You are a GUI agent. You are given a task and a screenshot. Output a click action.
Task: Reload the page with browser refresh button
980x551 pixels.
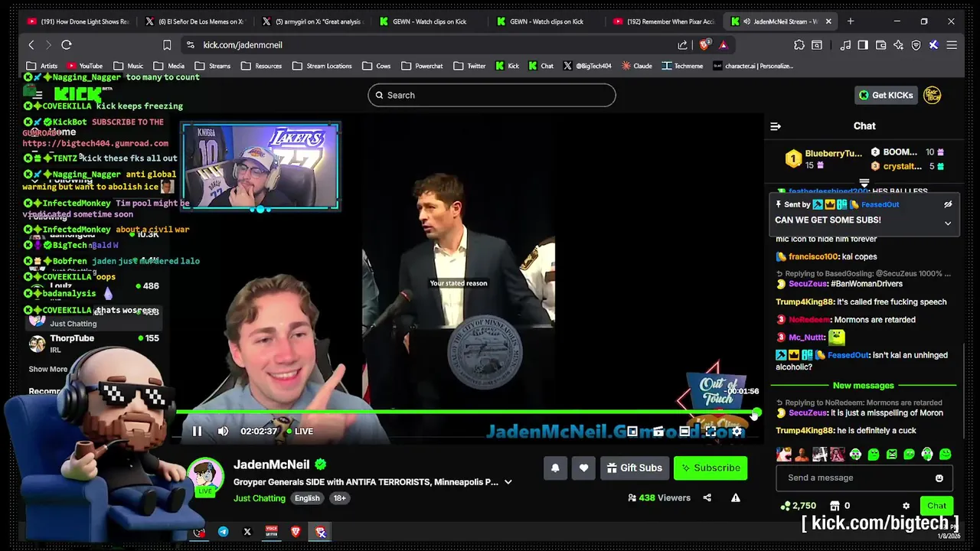point(67,45)
